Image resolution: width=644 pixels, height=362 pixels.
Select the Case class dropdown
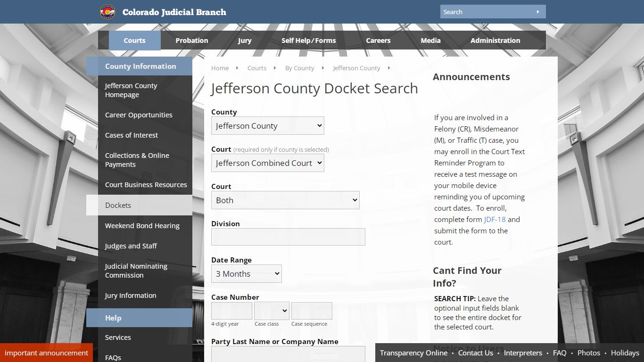272,311
